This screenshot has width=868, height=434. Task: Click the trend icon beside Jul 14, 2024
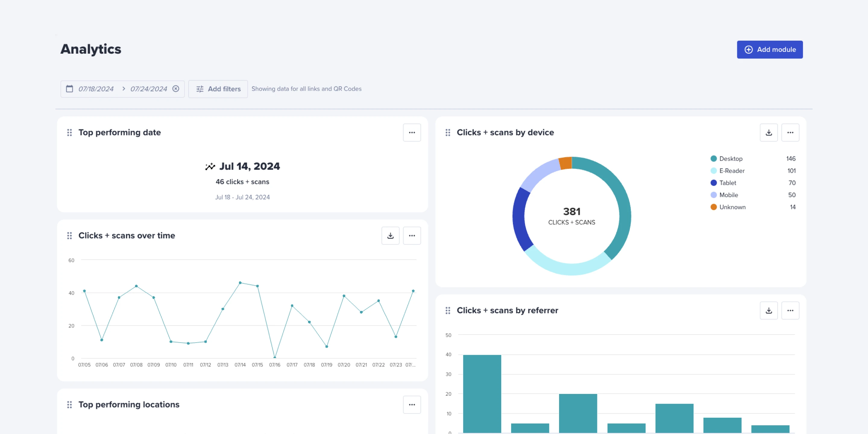tap(209, 166)
